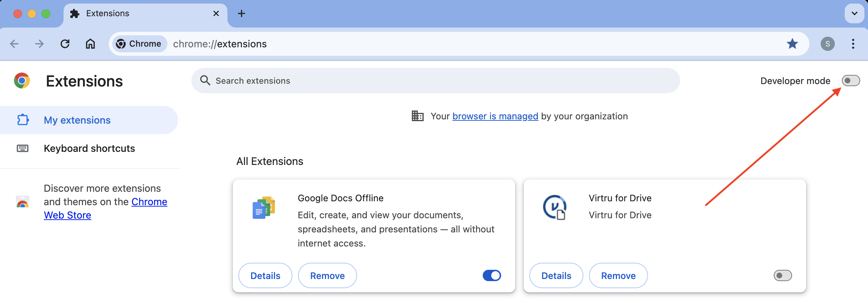Bookmark this page using the star icon
This screenshot has height=303, width=868.
[x=792, y=44]
